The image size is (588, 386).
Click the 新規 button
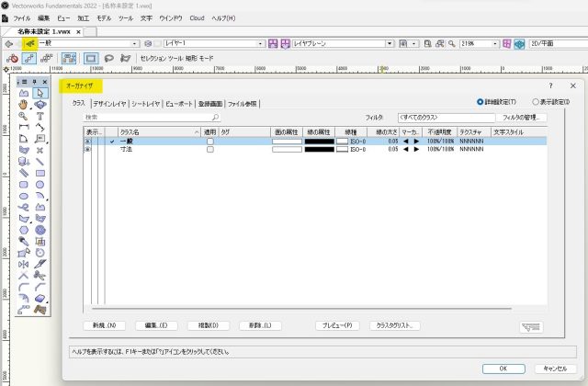pos(103,325)
